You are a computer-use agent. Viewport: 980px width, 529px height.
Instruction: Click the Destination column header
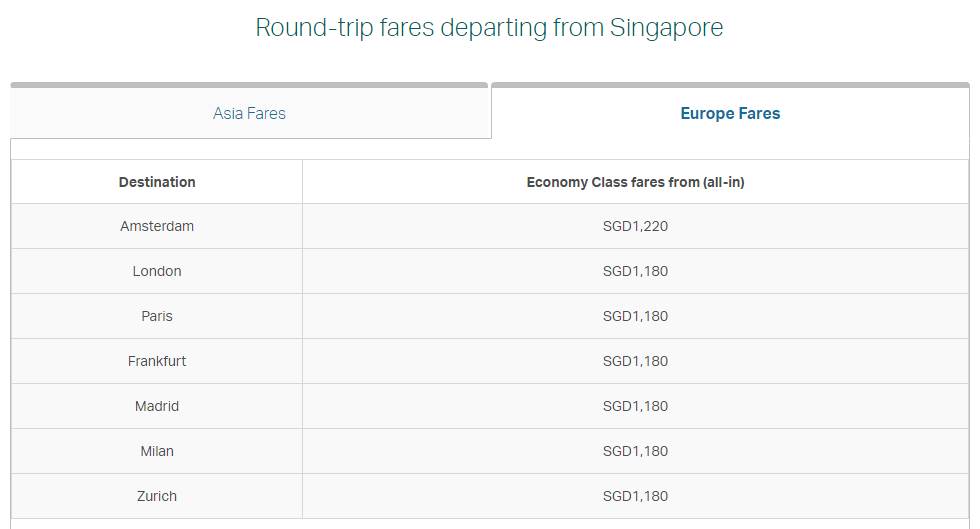pyautogui.click(x=157, y=182)
